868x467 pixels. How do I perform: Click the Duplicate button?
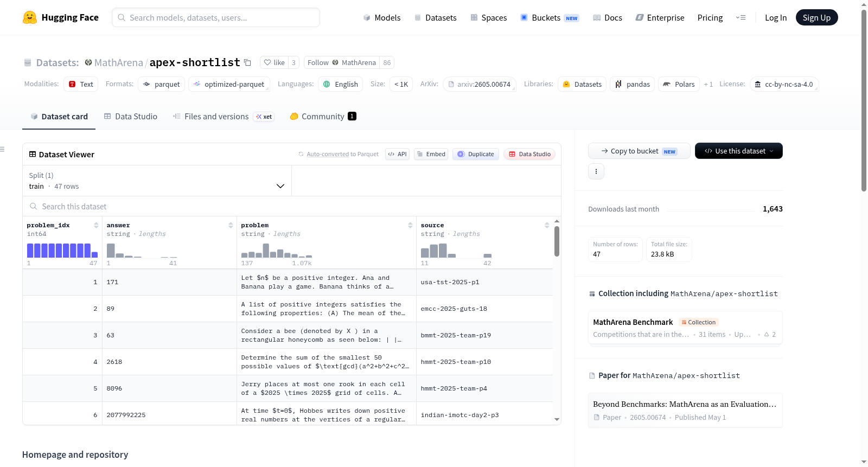(476, 154)
